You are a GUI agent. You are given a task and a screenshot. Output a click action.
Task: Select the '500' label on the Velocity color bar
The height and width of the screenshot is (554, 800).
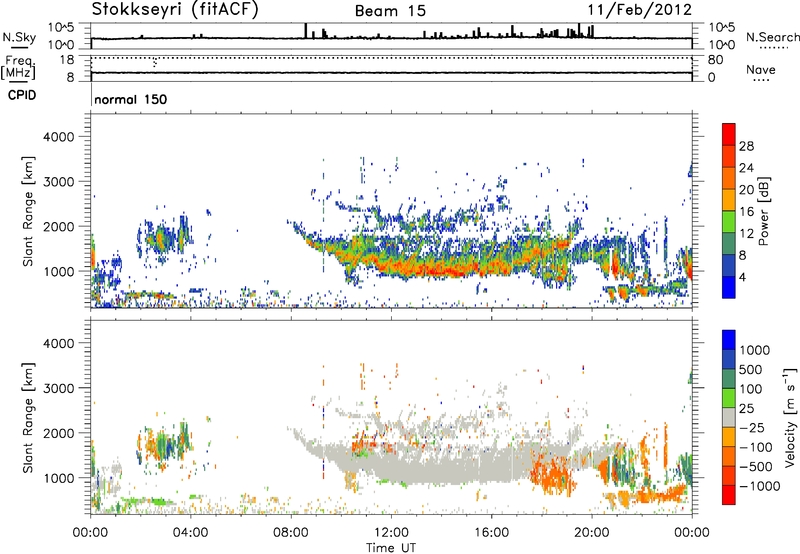pos(751,369)
